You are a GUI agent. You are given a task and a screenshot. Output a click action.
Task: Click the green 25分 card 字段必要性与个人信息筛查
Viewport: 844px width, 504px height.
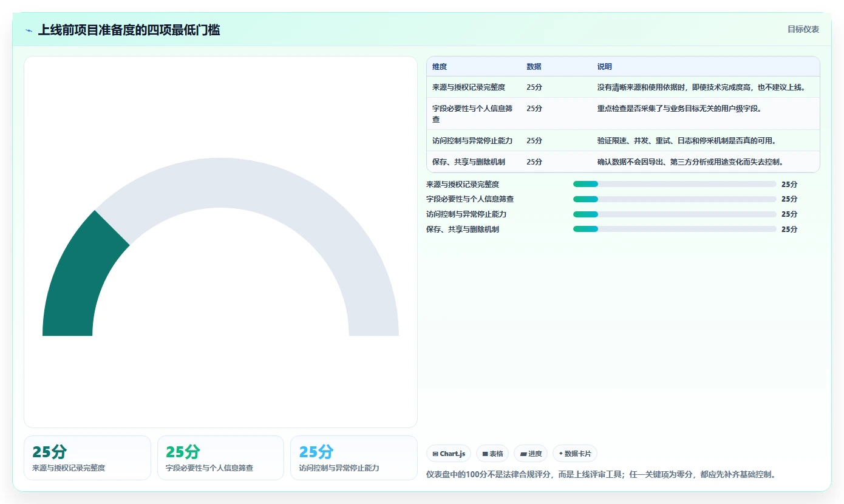[x=220, y=458]
